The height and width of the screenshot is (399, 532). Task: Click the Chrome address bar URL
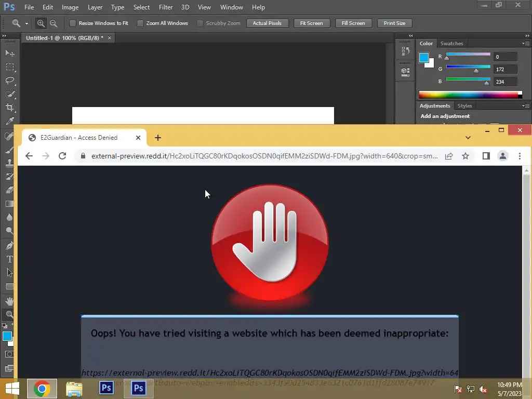[264, 156]
